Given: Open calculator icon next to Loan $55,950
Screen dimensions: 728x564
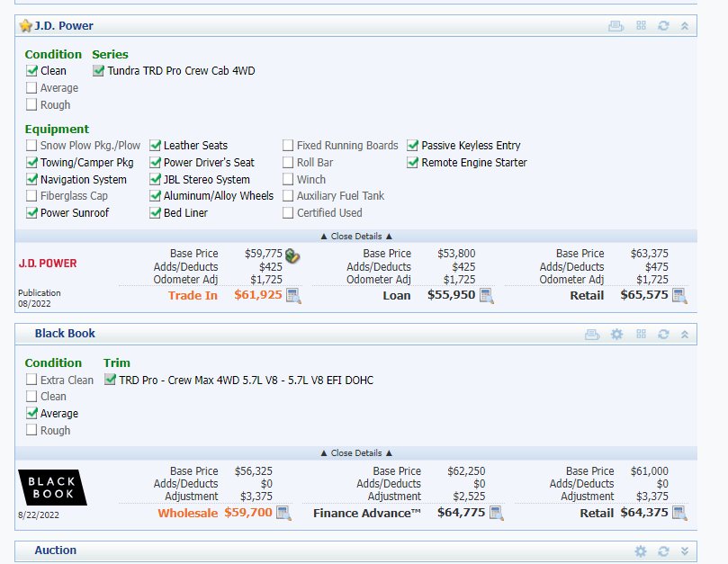Looking at the screenshot, I should pos(487,296).
